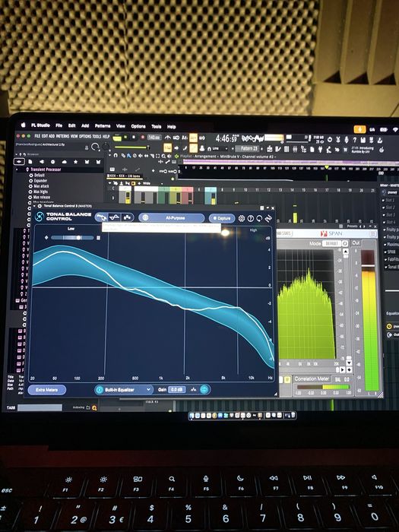Open the Tools menu in macOS menu bar
The width and height of the screenshot is (399, 532).
[x=156, y=127]
